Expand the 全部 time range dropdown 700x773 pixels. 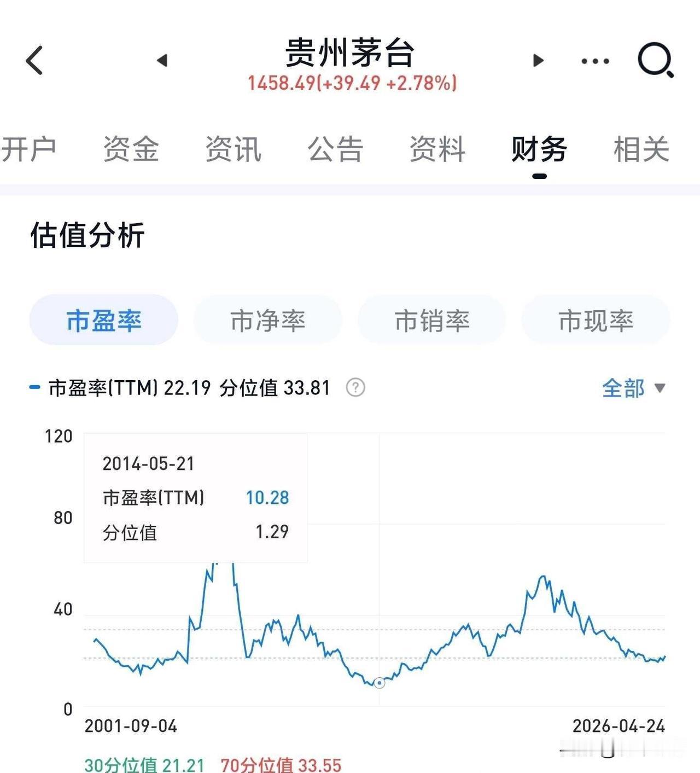point(634,388)
